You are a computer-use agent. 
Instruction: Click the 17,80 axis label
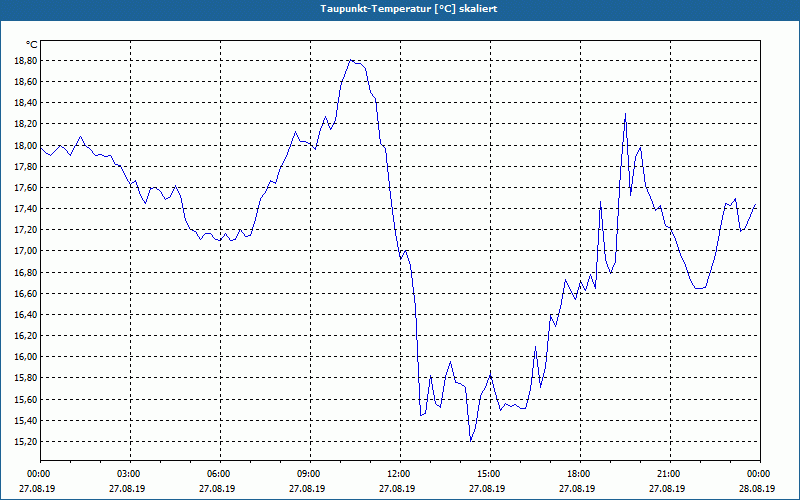point(26,166)
